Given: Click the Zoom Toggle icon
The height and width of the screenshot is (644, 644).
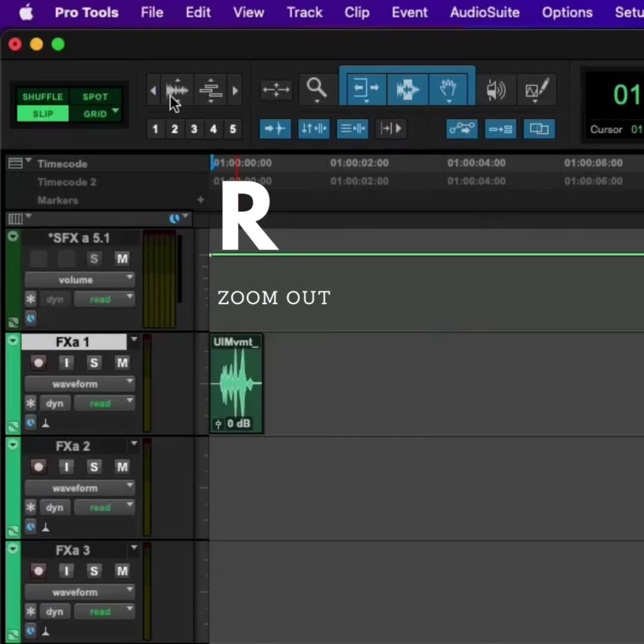Looking at the screenshot, I should point(276,89).
